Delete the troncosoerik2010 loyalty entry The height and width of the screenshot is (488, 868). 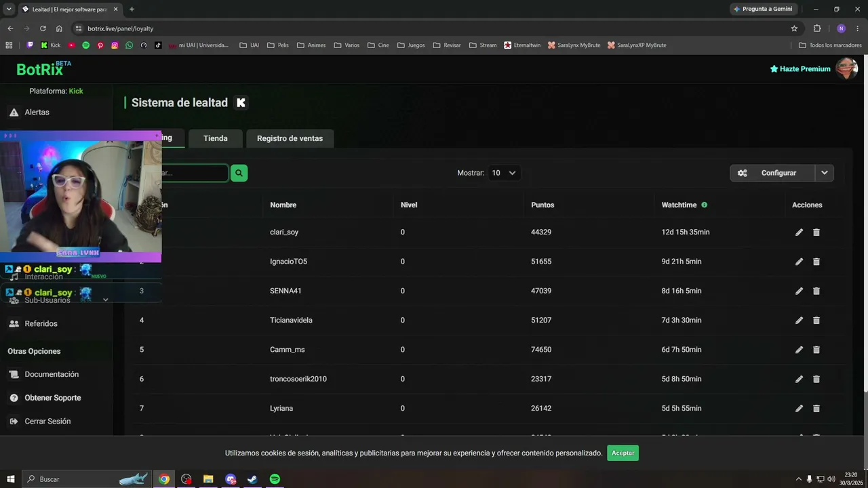[x=816, y=379]
